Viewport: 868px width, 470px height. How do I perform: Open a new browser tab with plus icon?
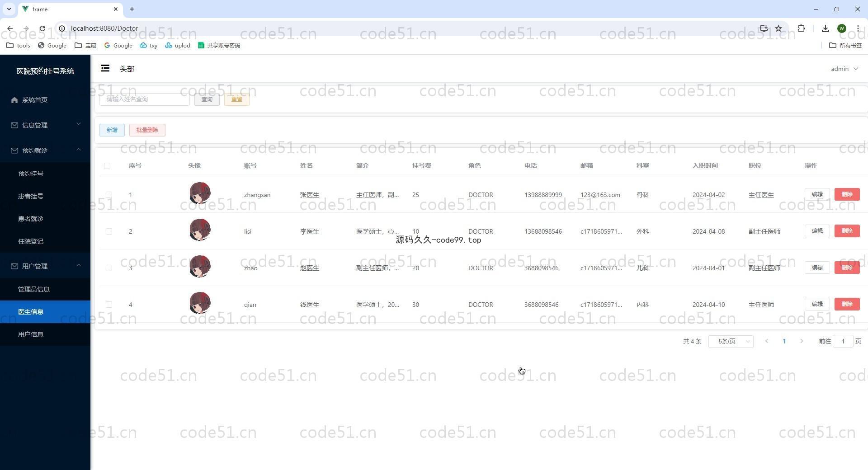(x=132, y=9)
